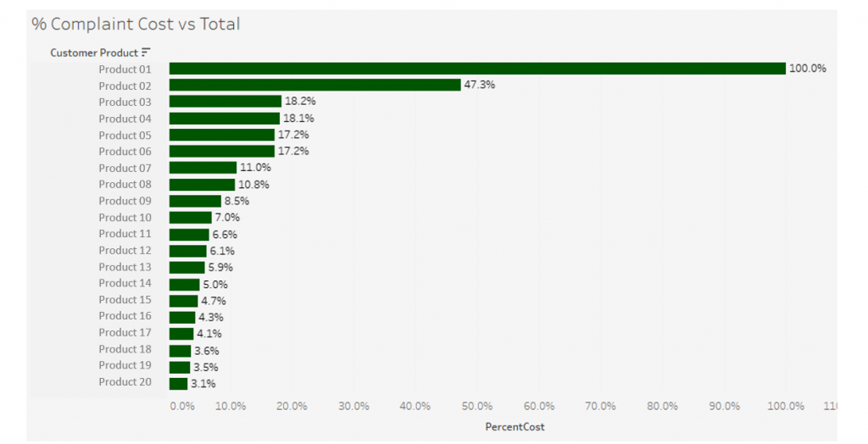Image resolution: width=868 pixels, height=444 pixels.
Task: Click the 5.0% label for Product 14
Action: (x=215, y=284)
